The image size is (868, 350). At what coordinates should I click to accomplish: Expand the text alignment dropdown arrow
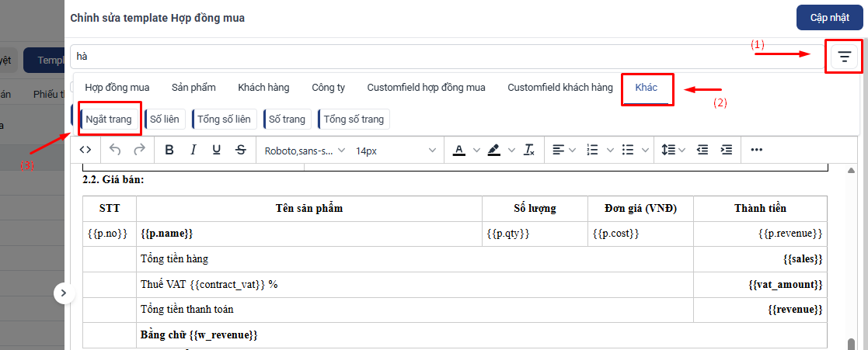pyautogui.click(x=573, y=150)
